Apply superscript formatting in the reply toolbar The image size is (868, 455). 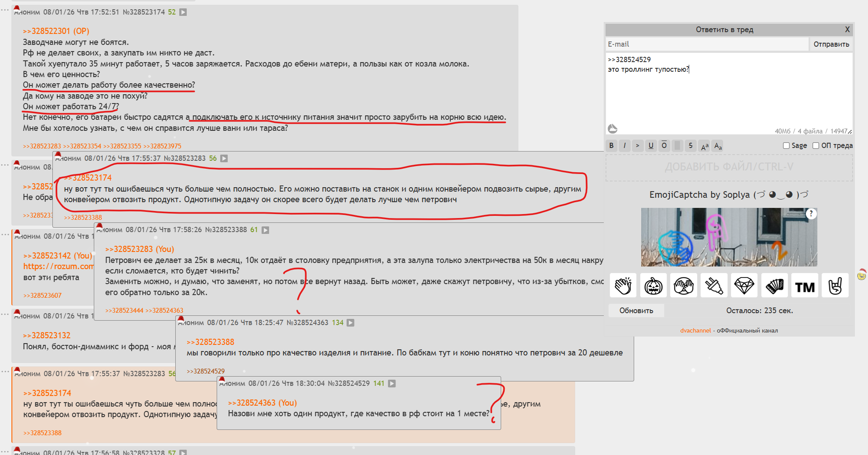click(x=705, y=146)
